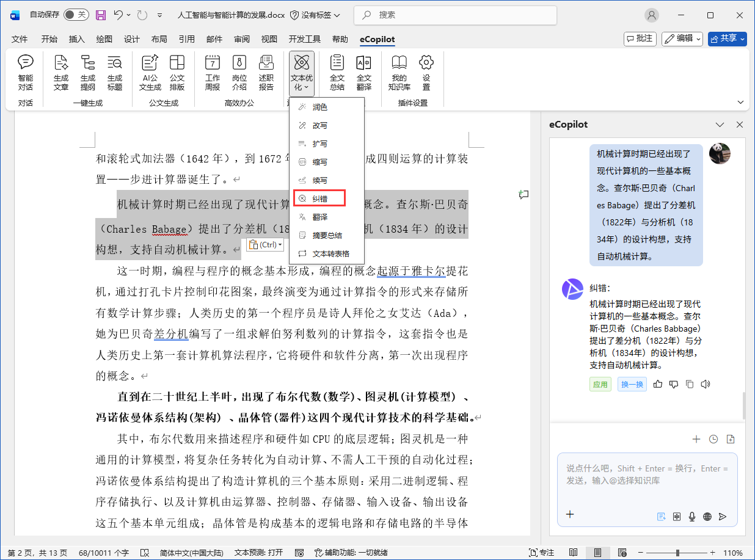Open 我的知识库 from the ribbon
755x560 pixels.
coord(399,73)
